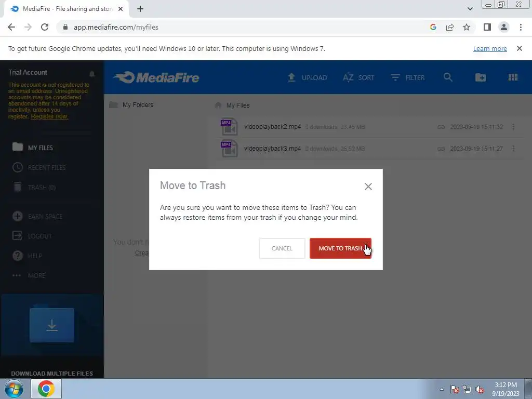Click the share page icon
Image resolution: width=532 pixels, height=399 pixels.
click(450, 27)
